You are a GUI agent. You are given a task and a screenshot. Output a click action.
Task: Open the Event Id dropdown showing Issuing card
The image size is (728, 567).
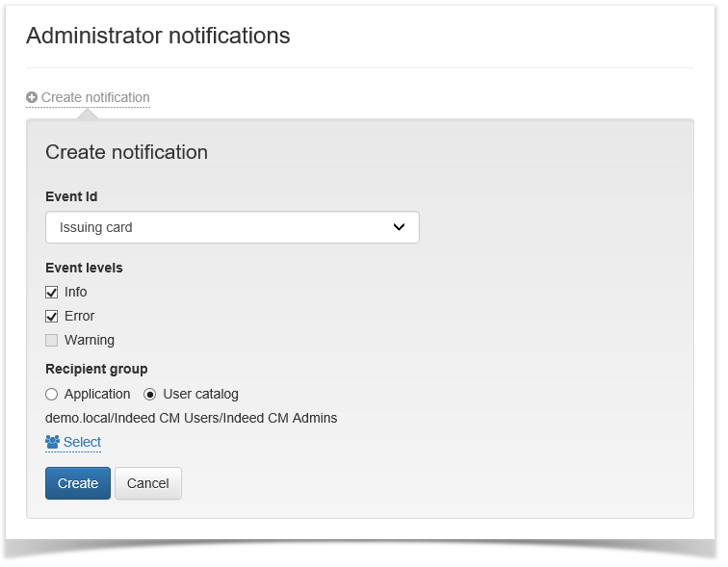tap(232, 227)
